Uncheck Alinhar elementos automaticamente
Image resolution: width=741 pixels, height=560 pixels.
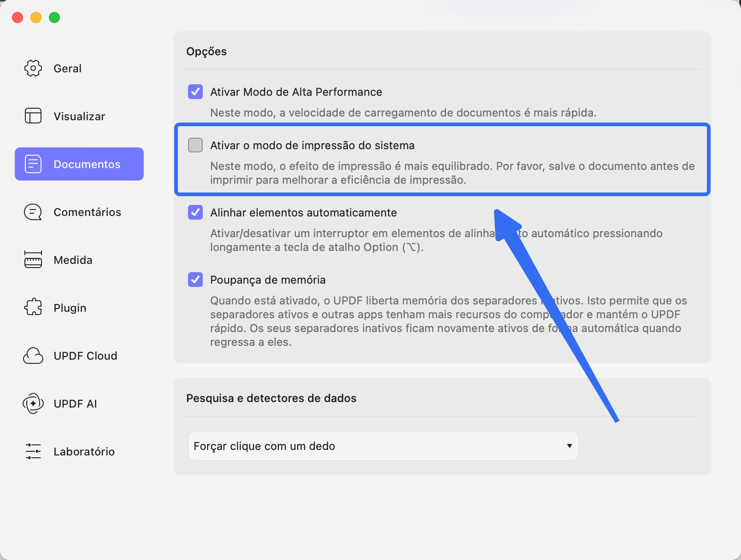195,212
